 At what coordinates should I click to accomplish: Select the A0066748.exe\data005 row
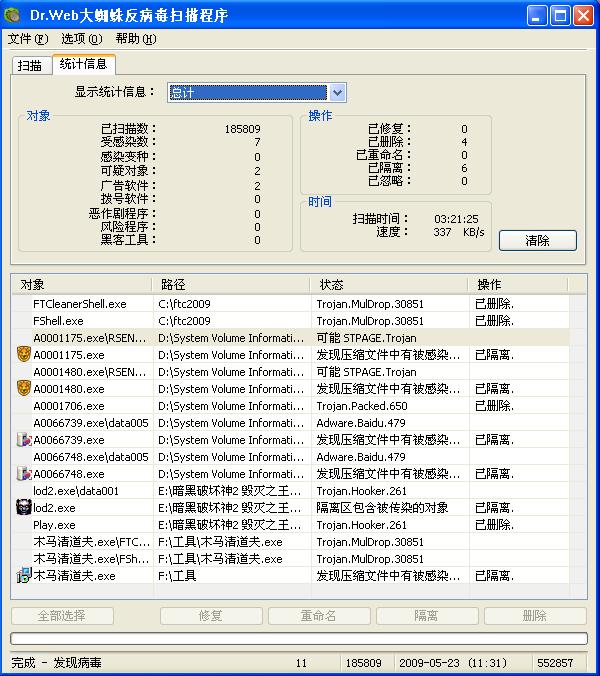click(291, 457)
